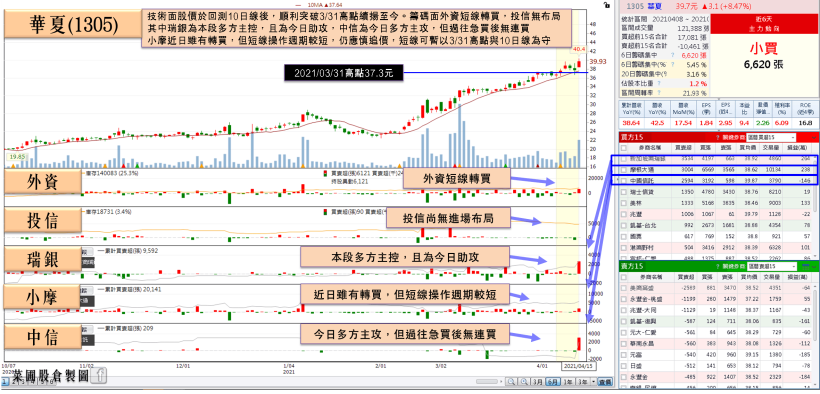Image resolution: width=820 pixels, height=394 pixels.
Task: Select the 元富 row in the sellers list
Action: pyautogui.click(x=716, y=354)
